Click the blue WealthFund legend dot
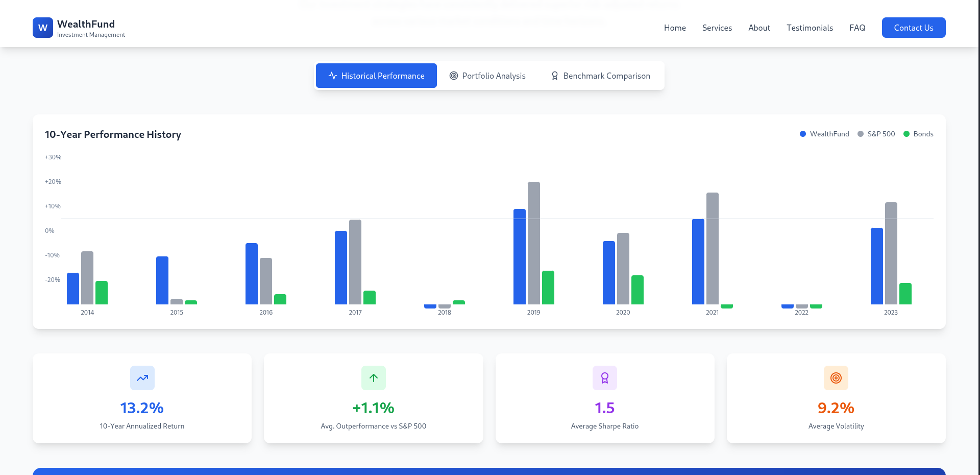 [x=803, y=134]
